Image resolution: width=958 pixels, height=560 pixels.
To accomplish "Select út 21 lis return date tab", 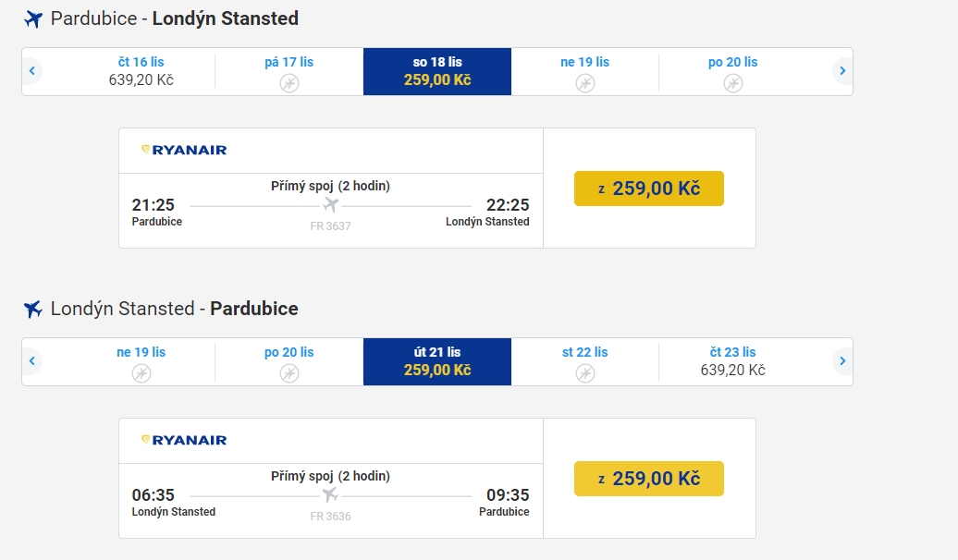I will point(437,361).
